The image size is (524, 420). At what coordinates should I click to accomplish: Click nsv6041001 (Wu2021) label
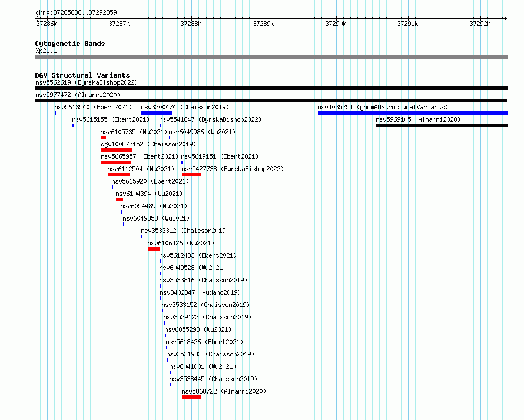point(203,366)
